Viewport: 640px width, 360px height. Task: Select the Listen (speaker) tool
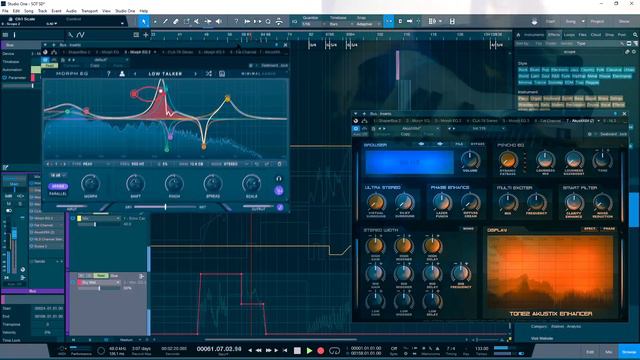(x=219, y=21)
